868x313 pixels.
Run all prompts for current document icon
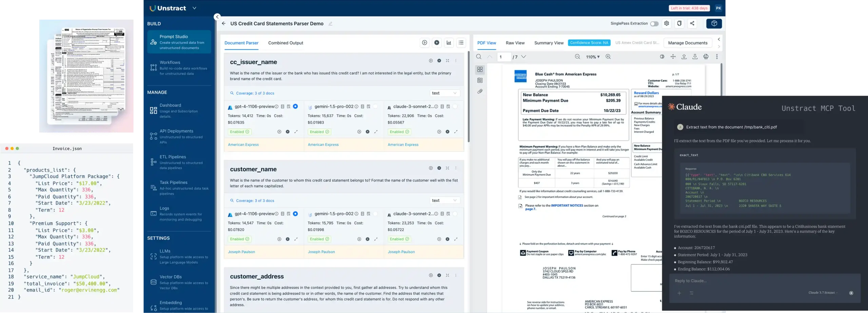pos(425,43)
